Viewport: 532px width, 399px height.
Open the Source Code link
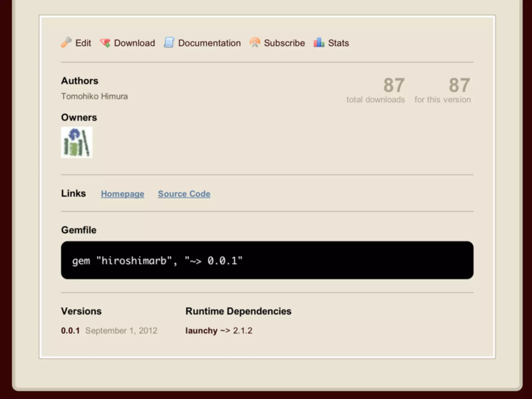[184, 194]
